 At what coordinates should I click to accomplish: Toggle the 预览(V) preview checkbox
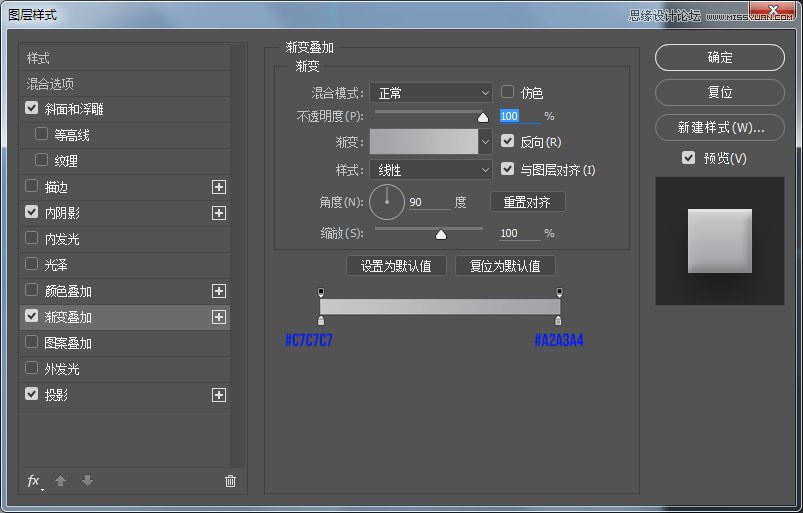(x=688, y=158)
